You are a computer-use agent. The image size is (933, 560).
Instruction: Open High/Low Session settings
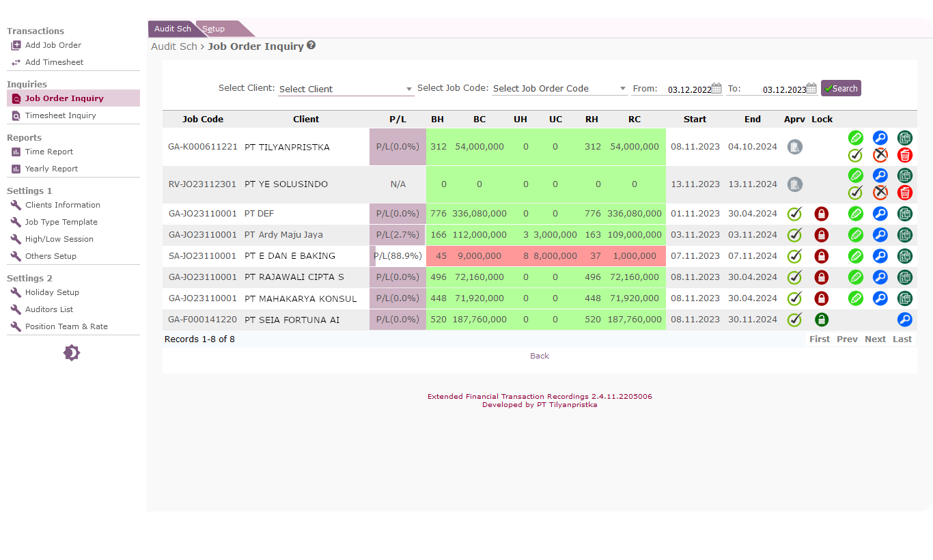tap(59, 239)
